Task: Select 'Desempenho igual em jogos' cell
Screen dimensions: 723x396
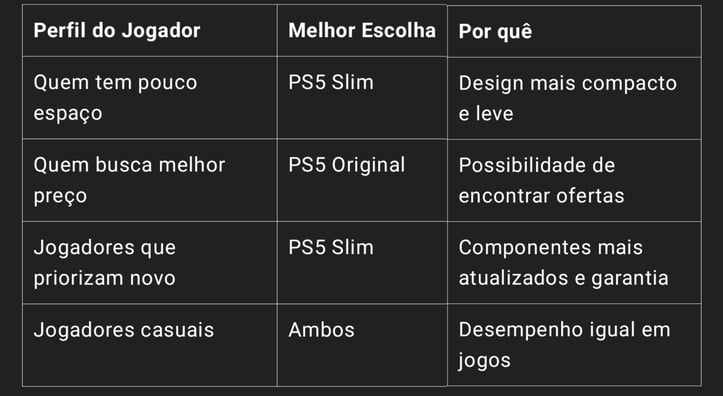Action: [x=574, y=345]
